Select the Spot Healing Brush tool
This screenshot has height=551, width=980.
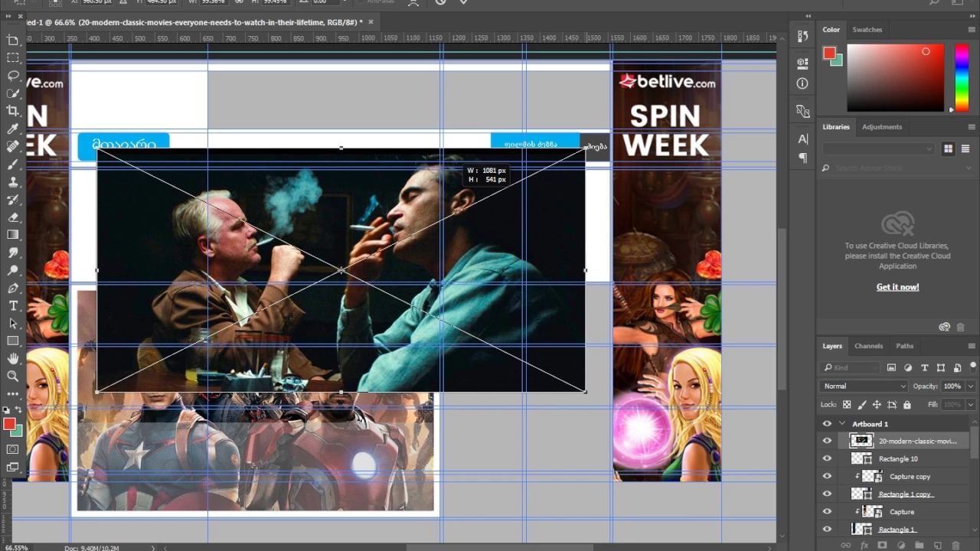pos(13,146)
